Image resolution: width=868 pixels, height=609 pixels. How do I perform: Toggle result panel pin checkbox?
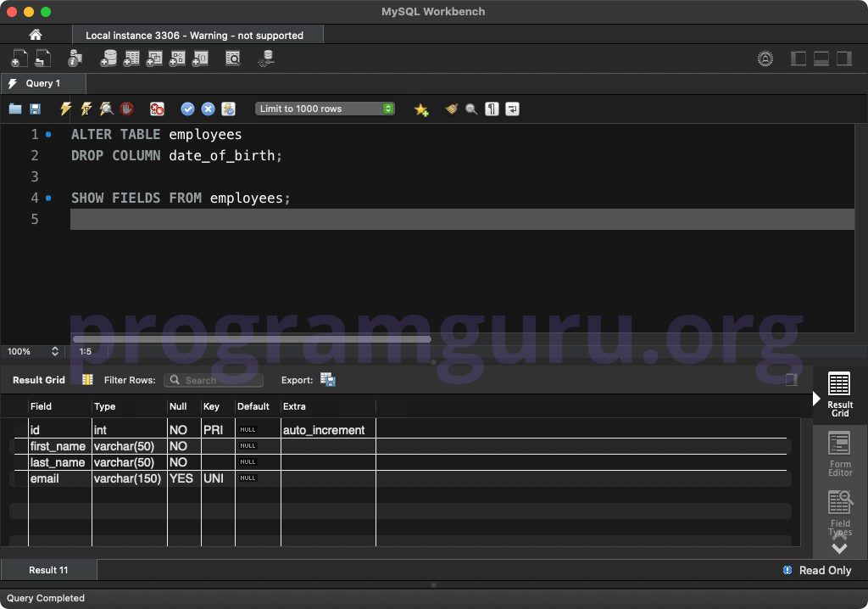(792, 380)
